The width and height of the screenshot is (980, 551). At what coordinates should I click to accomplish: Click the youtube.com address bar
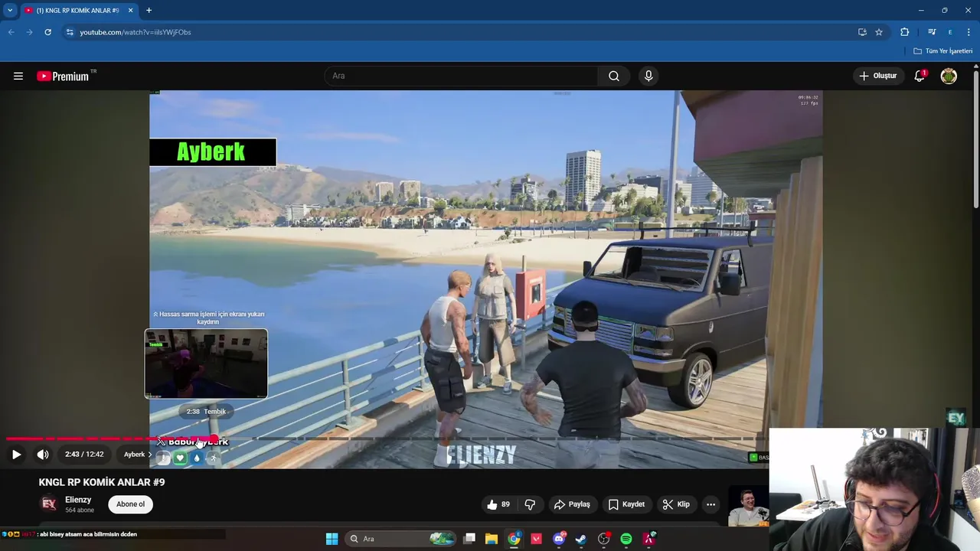point(459,32)
